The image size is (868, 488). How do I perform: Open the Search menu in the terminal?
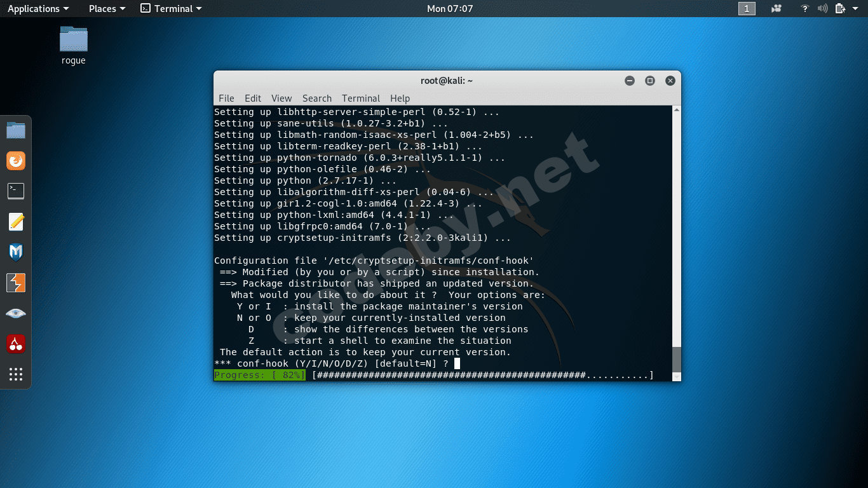point(317,98)
